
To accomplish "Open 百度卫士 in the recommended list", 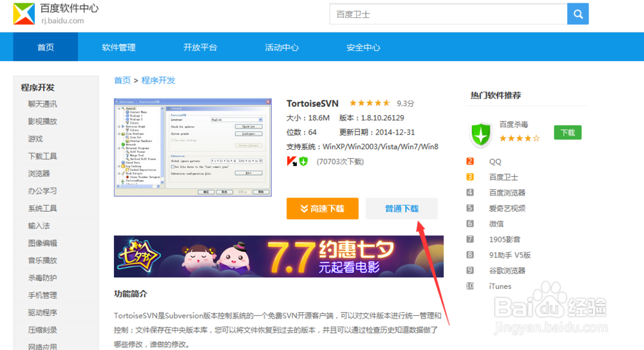I will click(504, 177).
